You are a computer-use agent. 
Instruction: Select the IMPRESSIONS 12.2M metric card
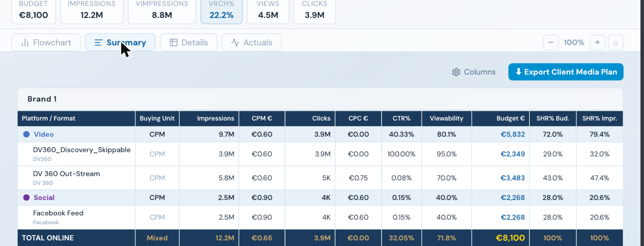[92, 11]
